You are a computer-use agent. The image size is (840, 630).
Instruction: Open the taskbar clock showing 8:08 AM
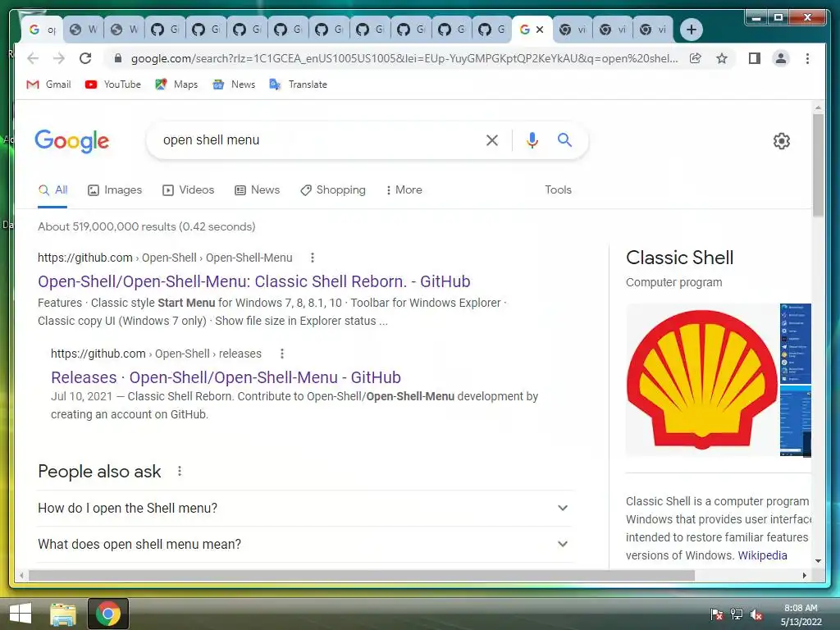coord(801,614)
